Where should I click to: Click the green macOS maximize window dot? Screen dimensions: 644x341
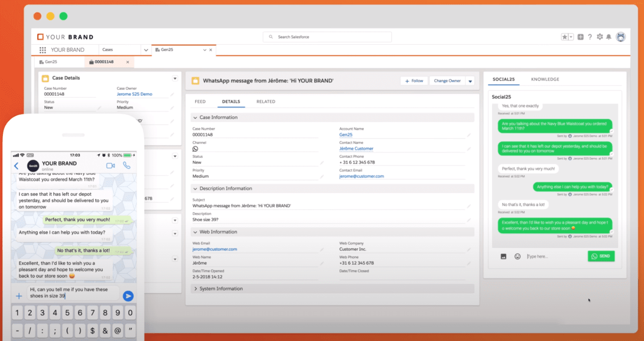tap(64, 16)
